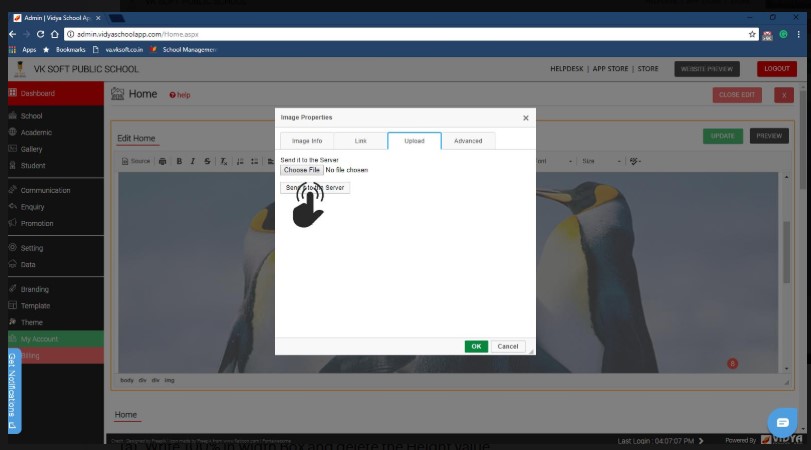Open Student sidebar item

click(x=56, y=166)
